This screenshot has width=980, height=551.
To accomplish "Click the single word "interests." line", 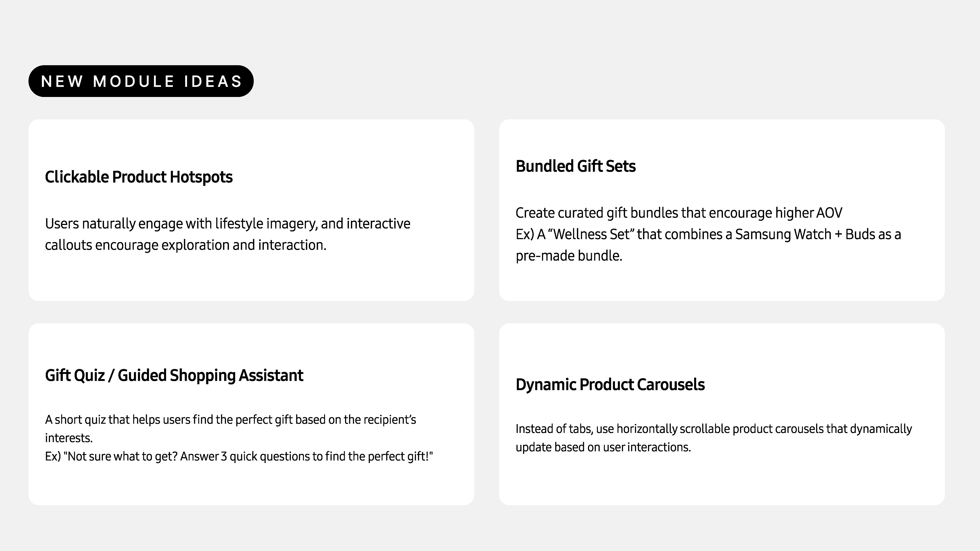I will click(x=69, y=438).
